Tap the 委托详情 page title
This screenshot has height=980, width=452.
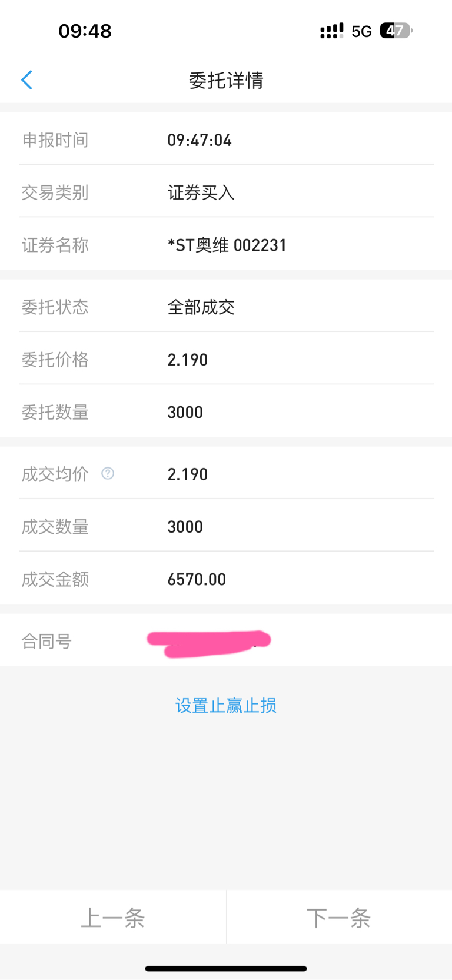tap(226, 80)
